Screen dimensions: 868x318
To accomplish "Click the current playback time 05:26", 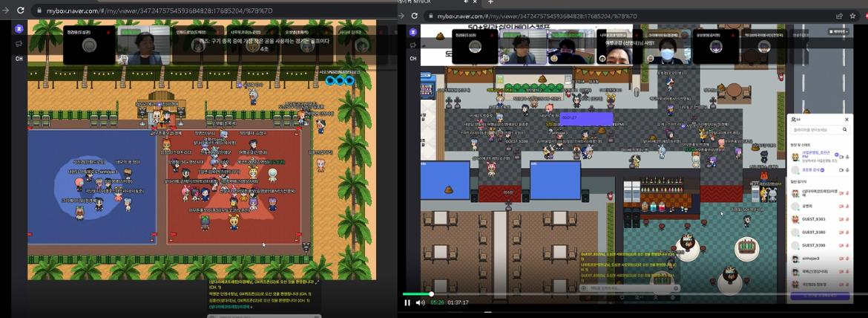I will [x=437, y=302].
